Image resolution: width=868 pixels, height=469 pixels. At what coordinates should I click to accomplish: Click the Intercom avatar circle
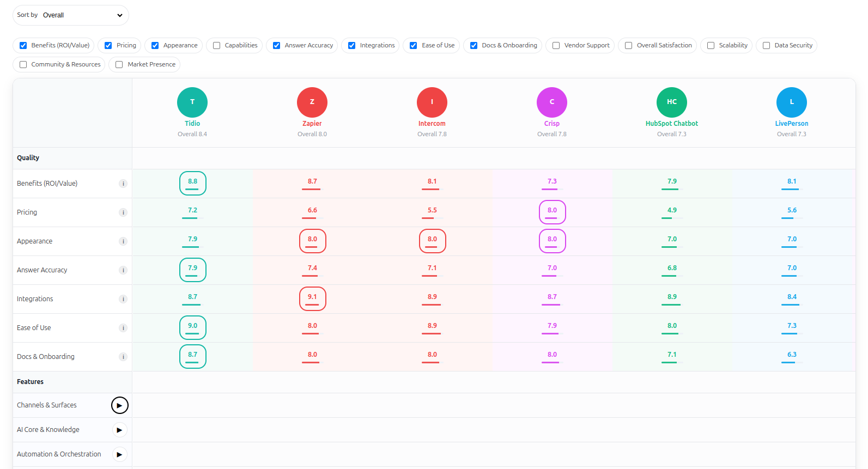tap(432, 102)
